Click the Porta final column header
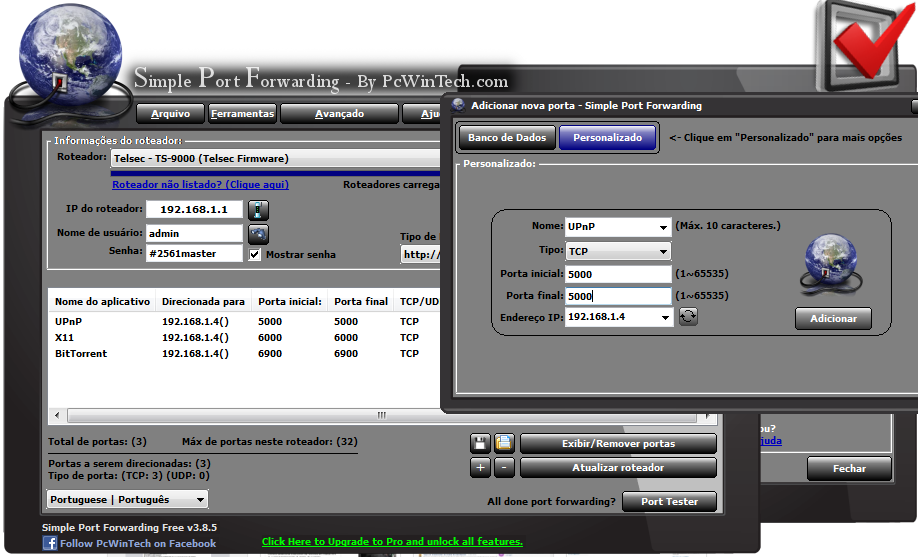This screenshot has width=920, height=557. pyautogui.click(x=361, y=302)
